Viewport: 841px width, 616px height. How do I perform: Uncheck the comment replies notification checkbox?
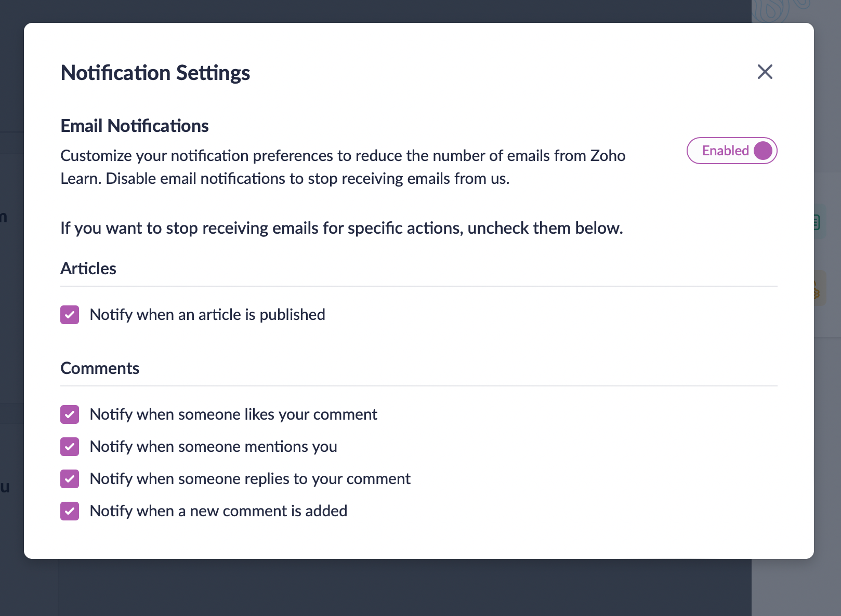(x=70, y=479)
